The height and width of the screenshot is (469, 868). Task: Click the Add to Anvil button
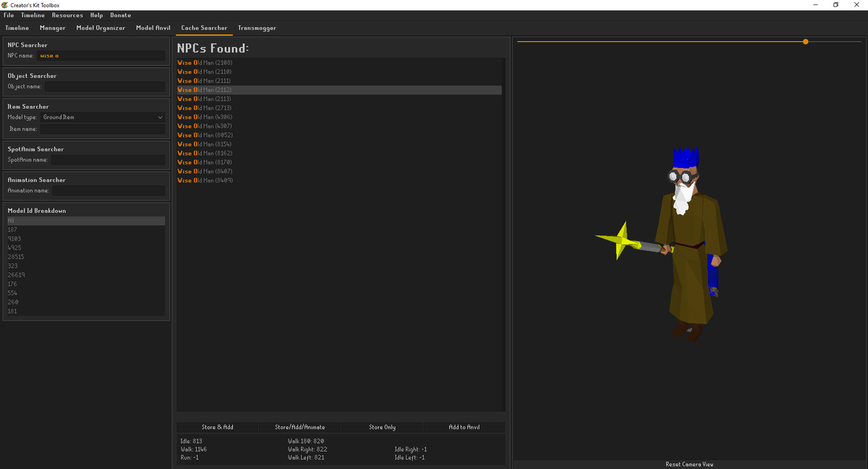(x=464, y=427)
